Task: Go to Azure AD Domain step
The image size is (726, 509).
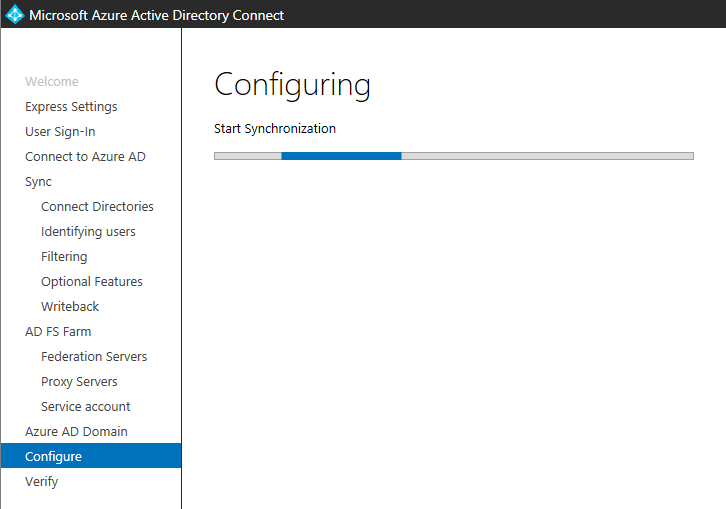Action: (x=76, y=432)
